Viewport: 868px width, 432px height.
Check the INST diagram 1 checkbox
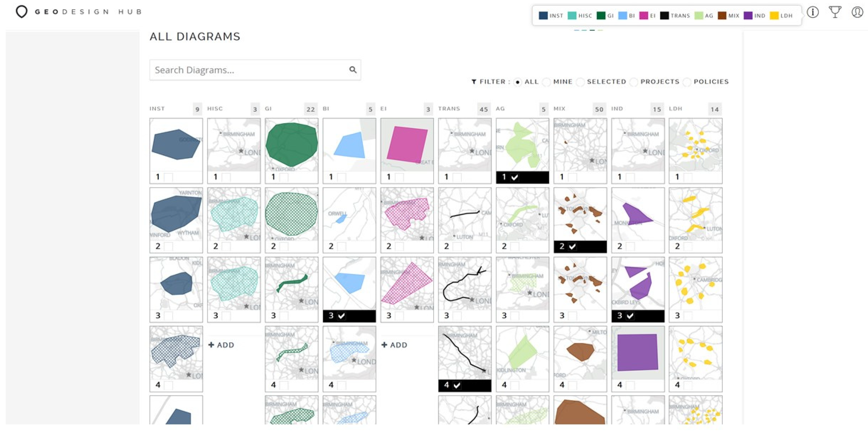pos(168,177)
